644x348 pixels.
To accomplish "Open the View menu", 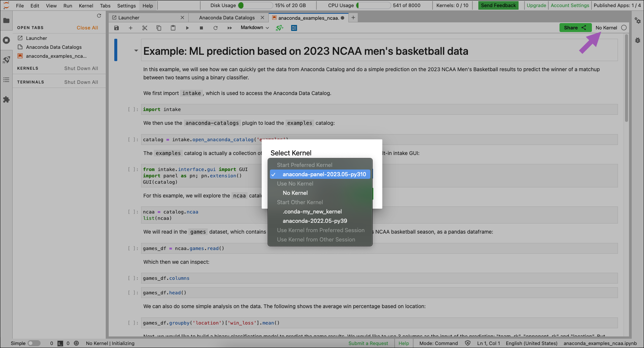I will 51,6.
